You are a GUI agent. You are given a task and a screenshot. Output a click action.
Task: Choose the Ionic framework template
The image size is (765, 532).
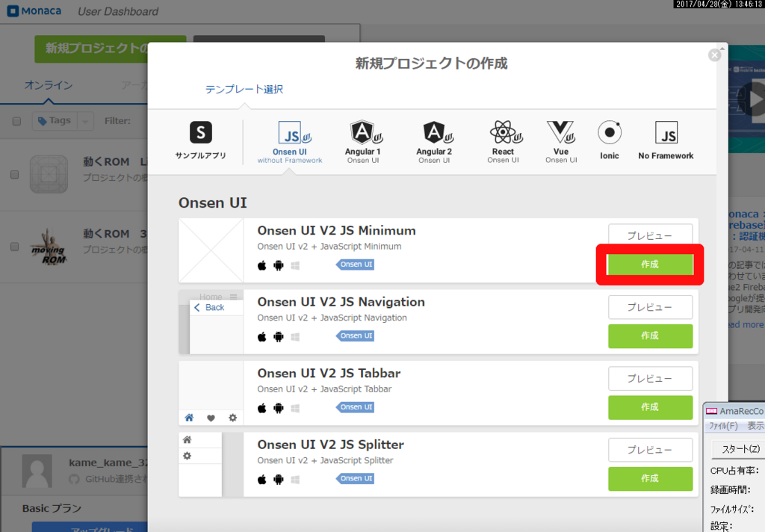point(610,140)
